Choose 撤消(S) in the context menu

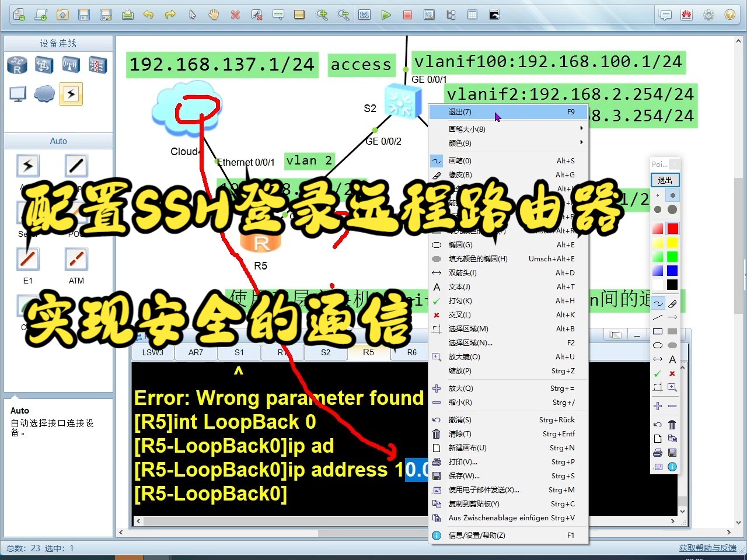[508, 419]
